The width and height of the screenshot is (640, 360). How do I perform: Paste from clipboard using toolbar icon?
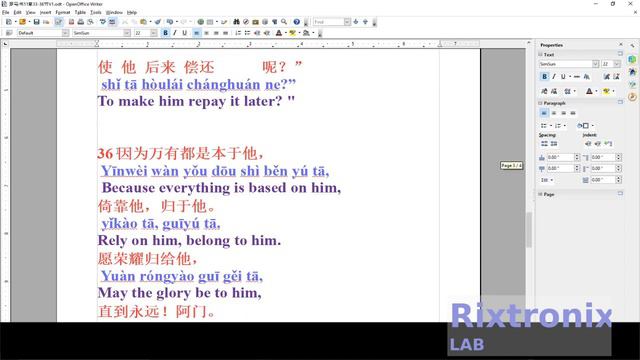pyautogui.click(x=143, y=22)
